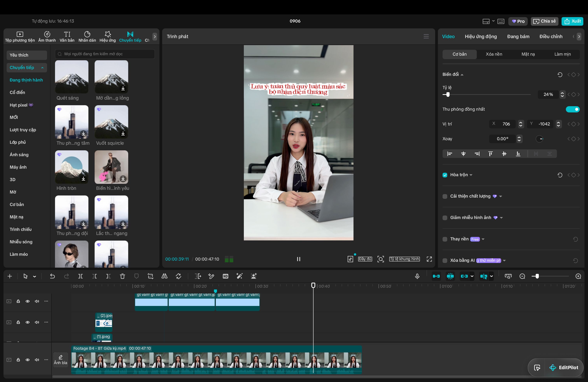This screenshot has width=588, height=382.
Task: Click the Tỷ lệ scale slider handle
Action: (448, 95)
